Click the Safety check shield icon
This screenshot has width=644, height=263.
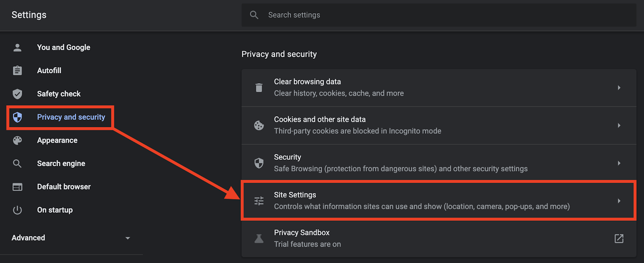[x=17, y=94]
